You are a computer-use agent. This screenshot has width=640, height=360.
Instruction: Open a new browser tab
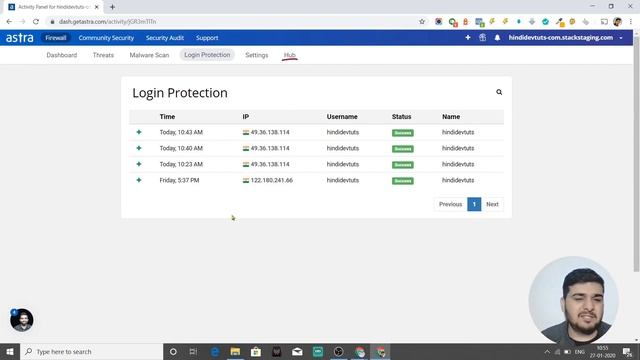(112, 7)
